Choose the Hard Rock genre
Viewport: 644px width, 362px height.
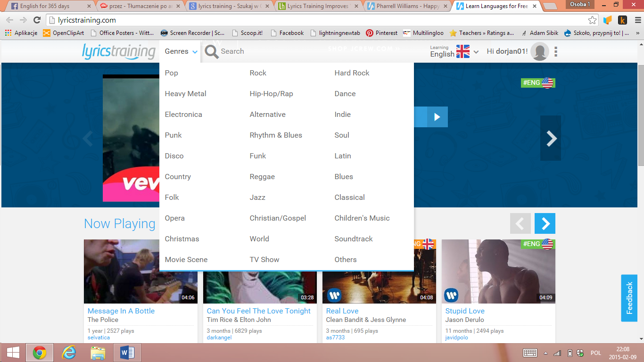352,73
